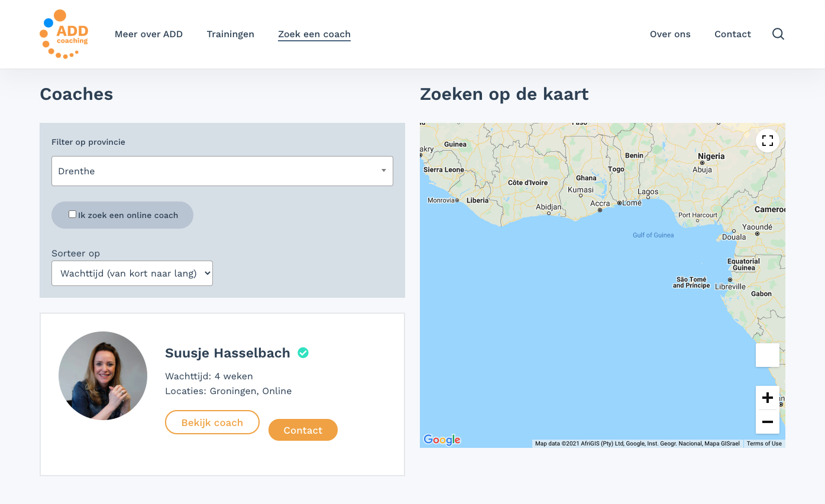
Task: Open the 'Sorteer op' Wachttijd dropdown
Action: coord(132,274)
